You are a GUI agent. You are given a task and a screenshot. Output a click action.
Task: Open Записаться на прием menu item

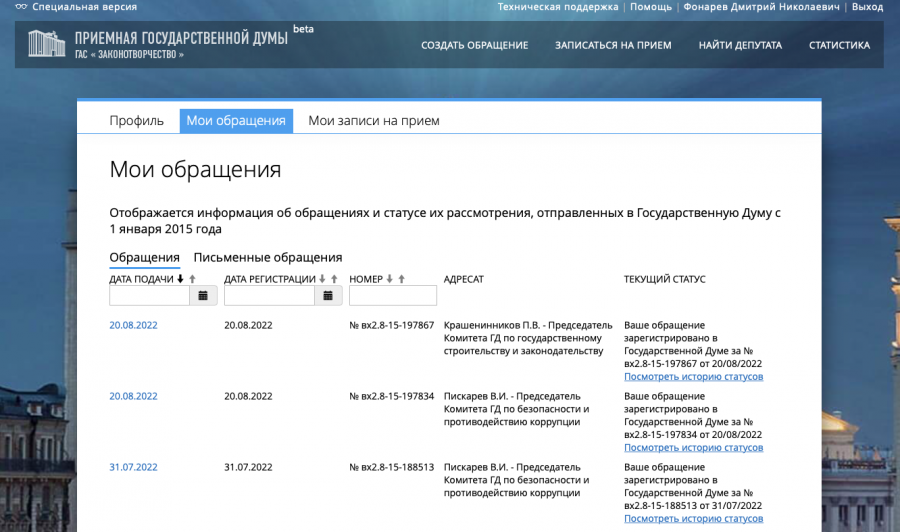[613, 45]
